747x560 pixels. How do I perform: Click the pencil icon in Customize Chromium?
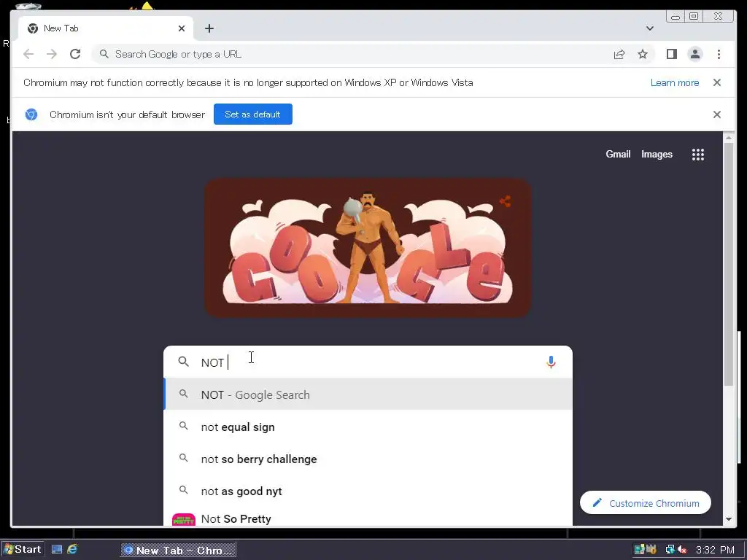click(x=597, y=503)
